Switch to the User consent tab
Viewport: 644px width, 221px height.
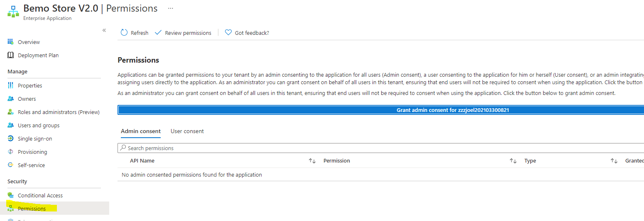pos(187,131)
